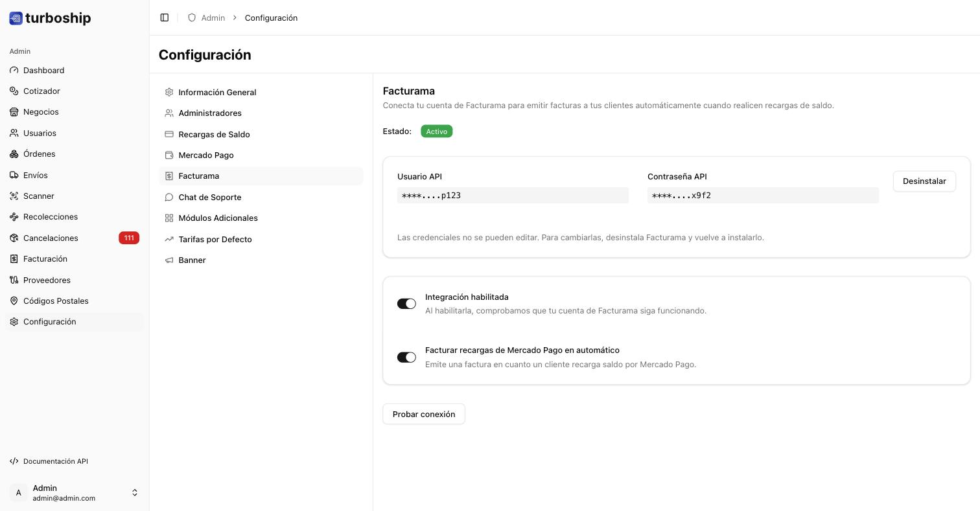Image resolution: width=980 pixels, height=511 pixels.
Task: Go to Módulos Adicionales settings
Action: [x=261, y=218]
